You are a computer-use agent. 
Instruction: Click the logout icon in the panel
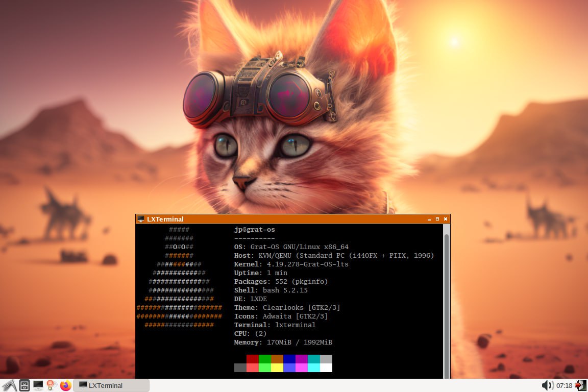(x=580, y=385)
